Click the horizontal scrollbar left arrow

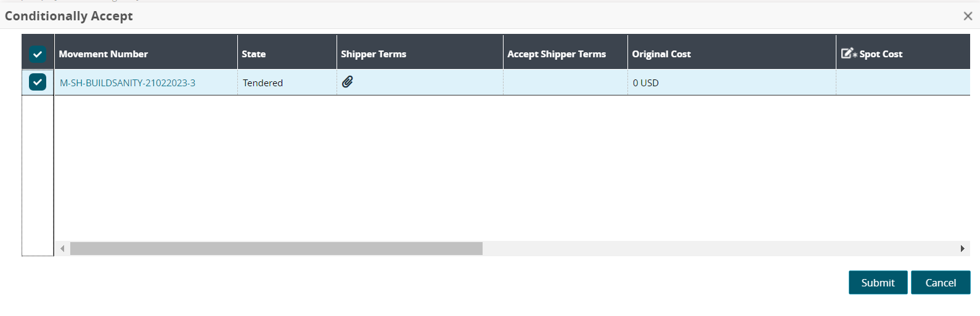[62, 249]
